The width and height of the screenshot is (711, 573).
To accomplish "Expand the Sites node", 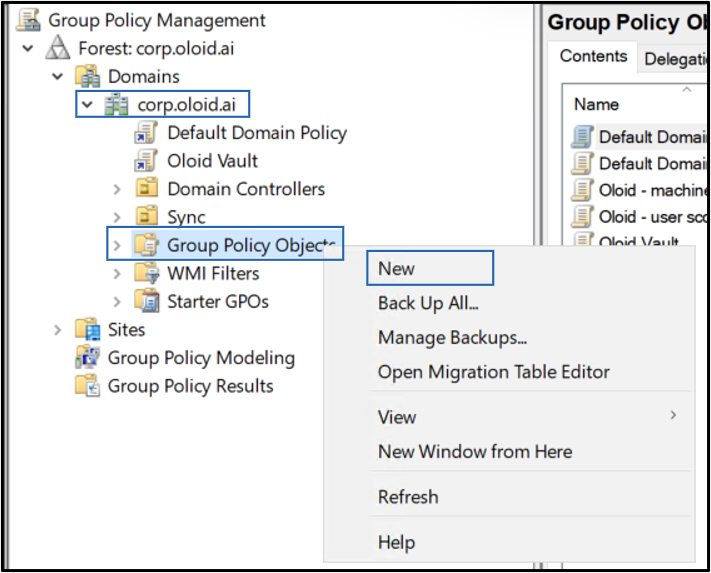I will (x=58, y=330).
